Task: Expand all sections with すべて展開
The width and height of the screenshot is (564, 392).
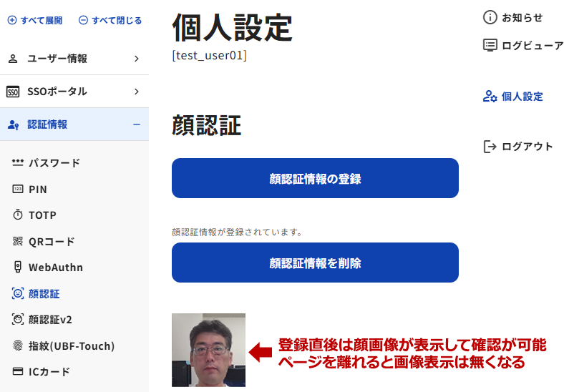Action: coord(35,20)
